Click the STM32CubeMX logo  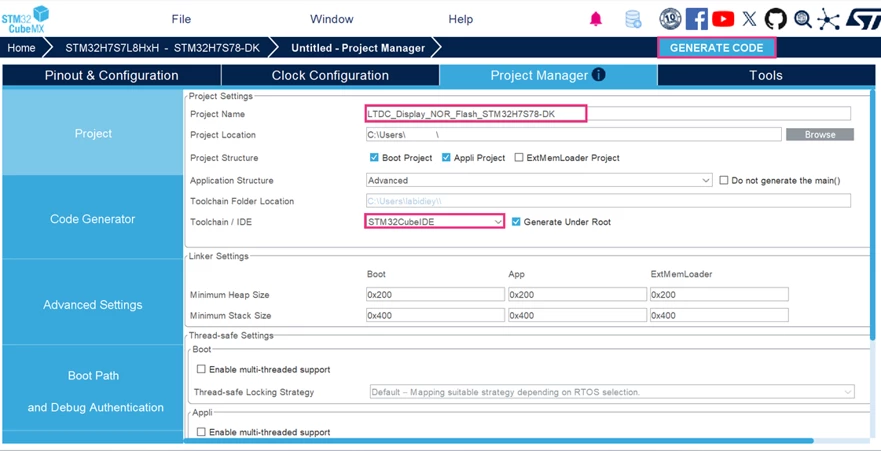[25, 19]
